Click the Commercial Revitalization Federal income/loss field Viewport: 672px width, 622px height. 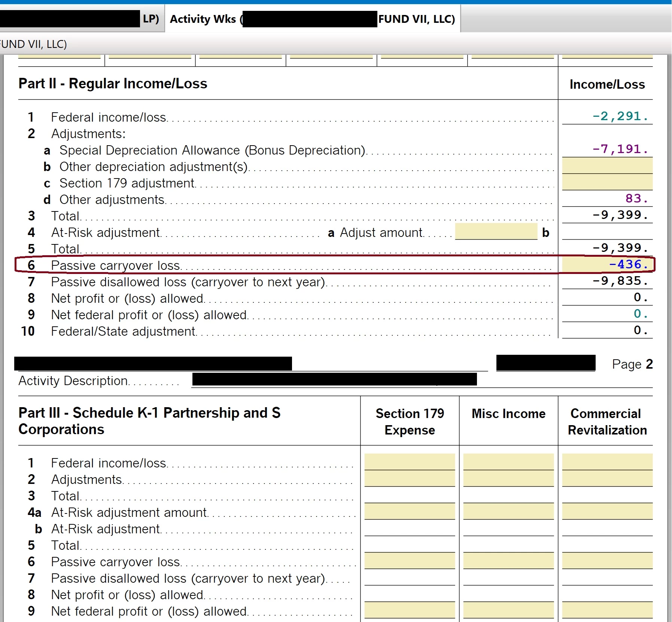pos(607,462)
